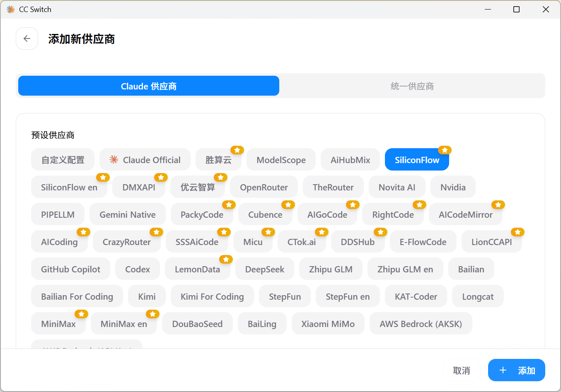
Task: Click the star badge on MiniMax en
Action: (152, 314)
